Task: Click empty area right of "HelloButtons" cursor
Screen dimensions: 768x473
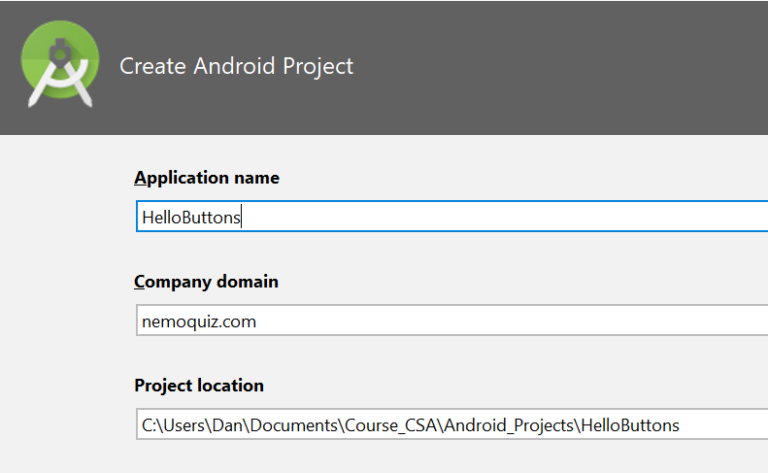Action: [504, 216]
